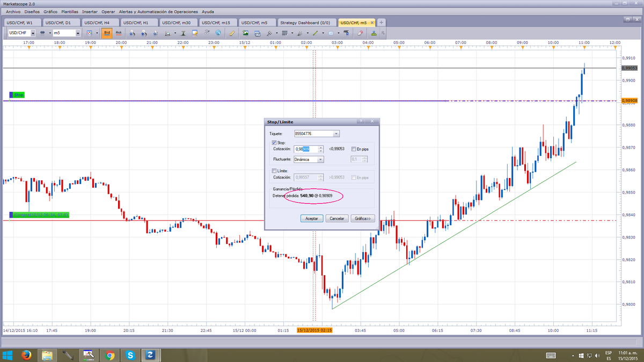
Task: Click the globe icon in toolbar
Action: (x=218, y=33)
